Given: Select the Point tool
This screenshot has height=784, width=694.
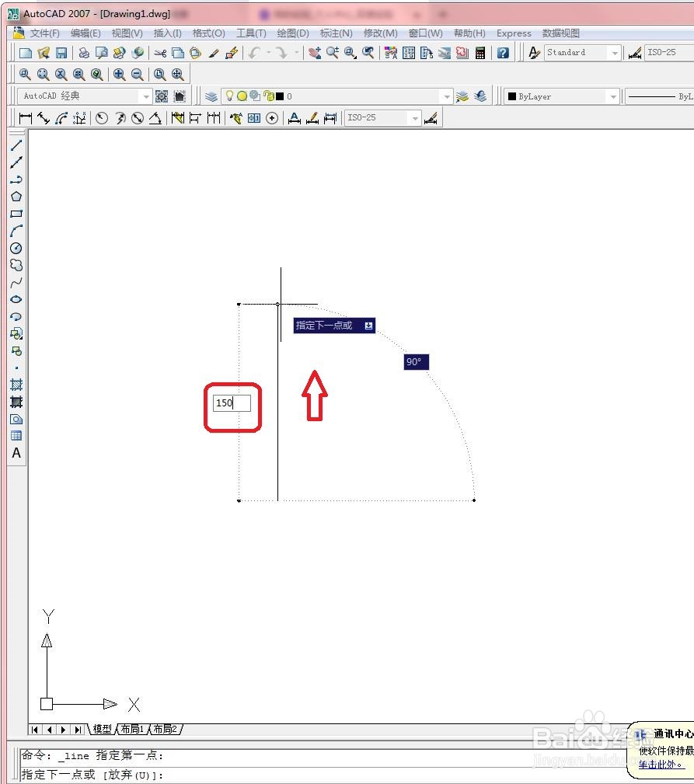Looking at the screenshot, I should (16, 368).
